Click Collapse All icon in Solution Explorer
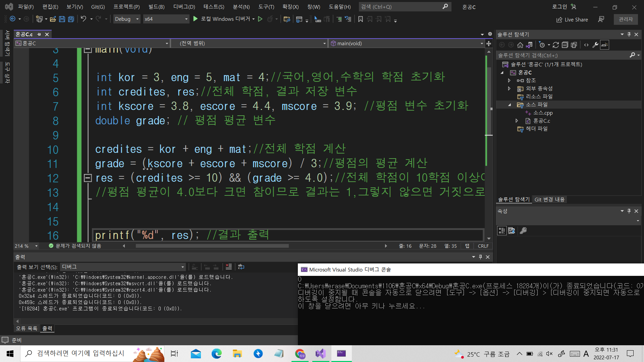Viewport: 644px width, 362px height. point(565,45)
